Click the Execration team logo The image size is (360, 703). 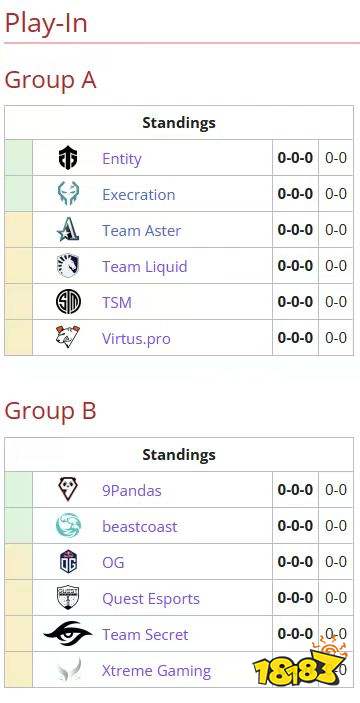click(x=68, y=194)
